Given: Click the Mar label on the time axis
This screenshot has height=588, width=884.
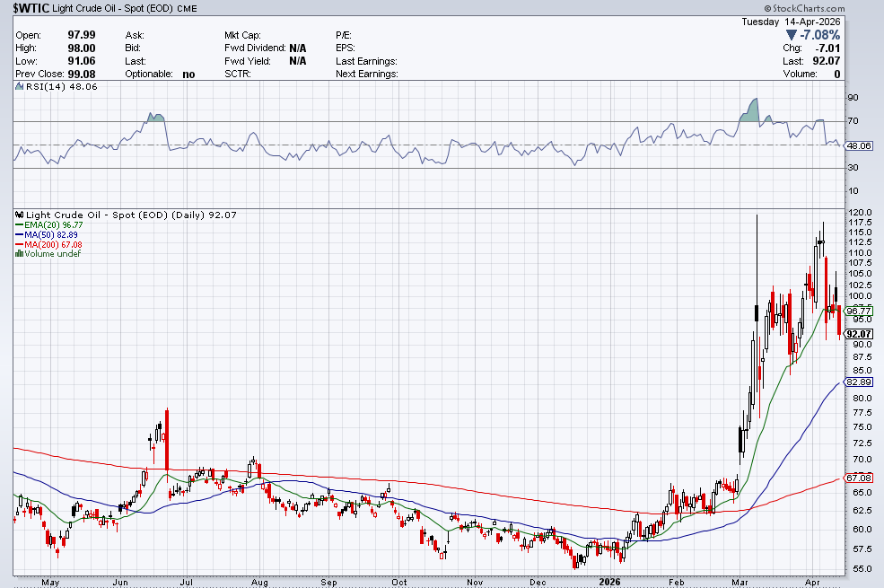Looking at the screenshot, I should pyautogui.click(x=740, y=583).
